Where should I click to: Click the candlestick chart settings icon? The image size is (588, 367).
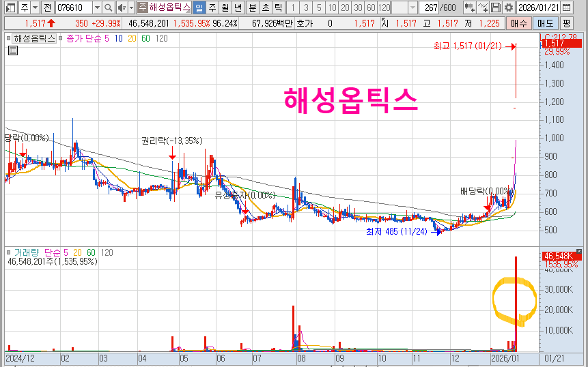pyautogui.click(x=469, y=7)
